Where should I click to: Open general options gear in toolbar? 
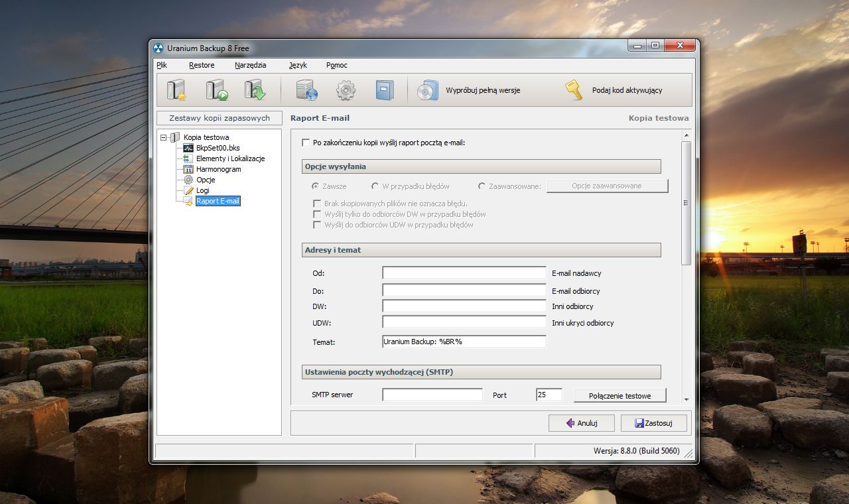[x=346, y=90]
